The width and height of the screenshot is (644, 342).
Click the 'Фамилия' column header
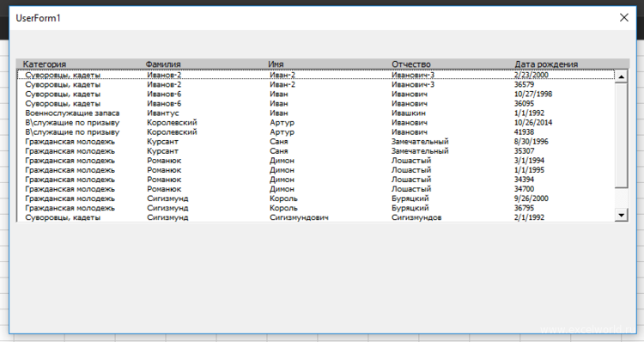pyautogui.click(x=162, y=64)
